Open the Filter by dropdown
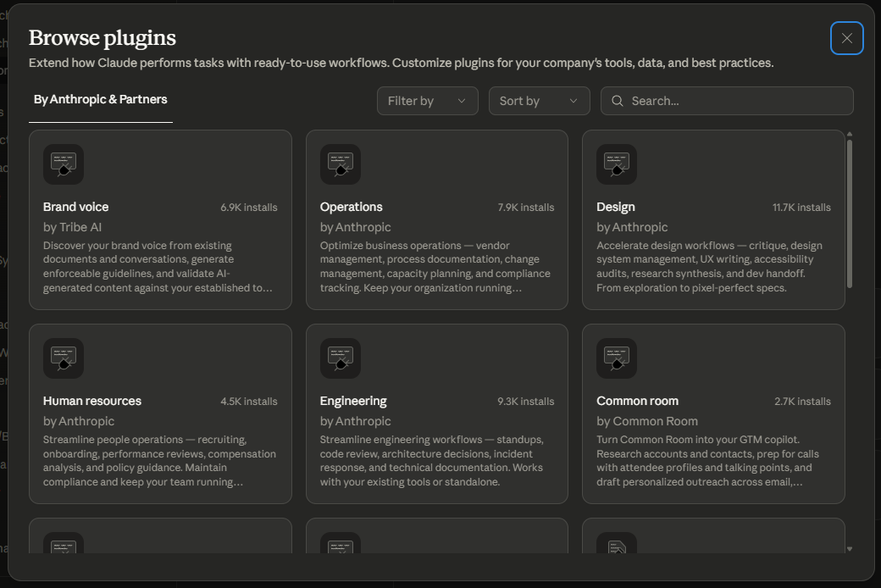Image resolution: width=881 pixels, height=588 pixels. [x=428, y=101]
